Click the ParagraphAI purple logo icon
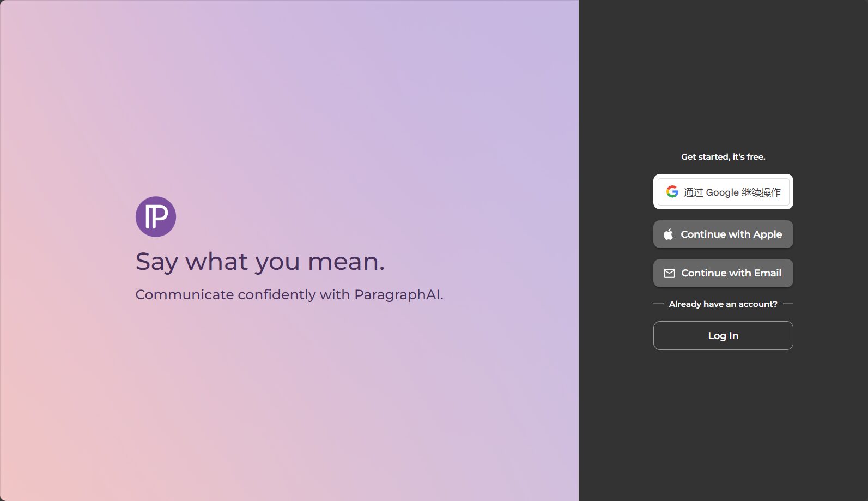The height and width of the screenshot is (501, 868). tap(156, 216)
